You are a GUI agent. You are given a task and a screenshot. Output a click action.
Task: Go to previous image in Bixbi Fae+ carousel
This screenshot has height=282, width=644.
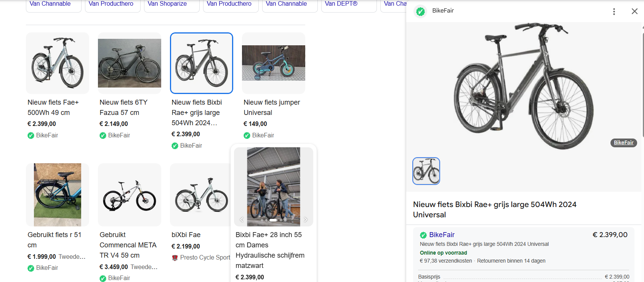241,220
